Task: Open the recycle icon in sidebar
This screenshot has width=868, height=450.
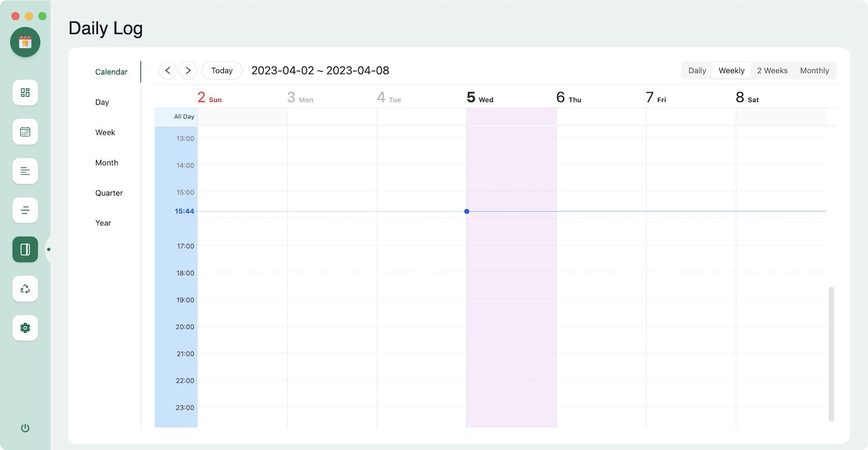Action: (25, 288)
